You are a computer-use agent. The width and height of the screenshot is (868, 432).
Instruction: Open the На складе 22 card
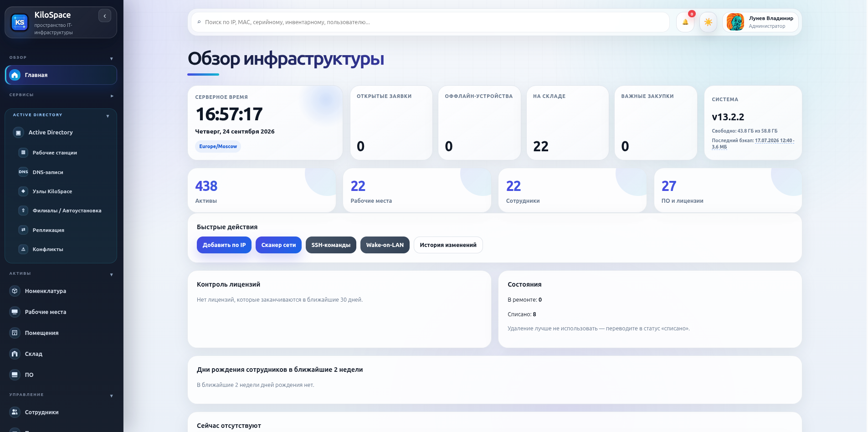click(x=568, y=123)
